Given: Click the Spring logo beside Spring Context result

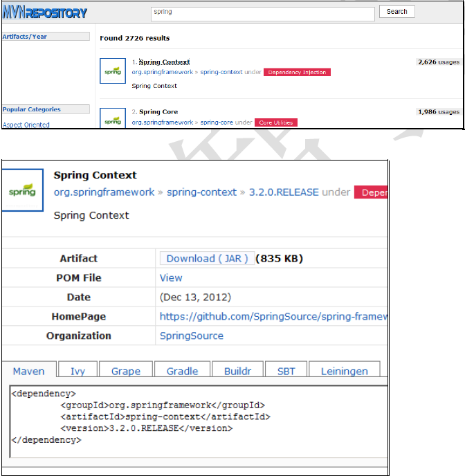Looking at the screenshot, I should [113, 71].
